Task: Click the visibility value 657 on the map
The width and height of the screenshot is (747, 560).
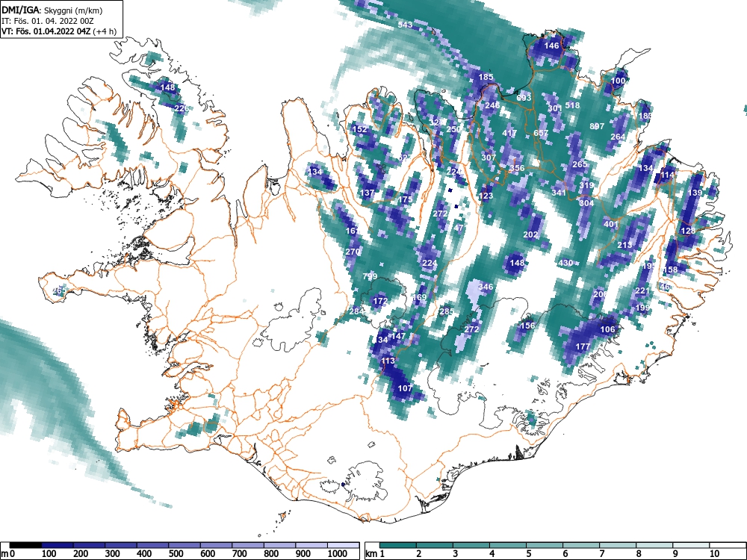Action: coord(541,133)
